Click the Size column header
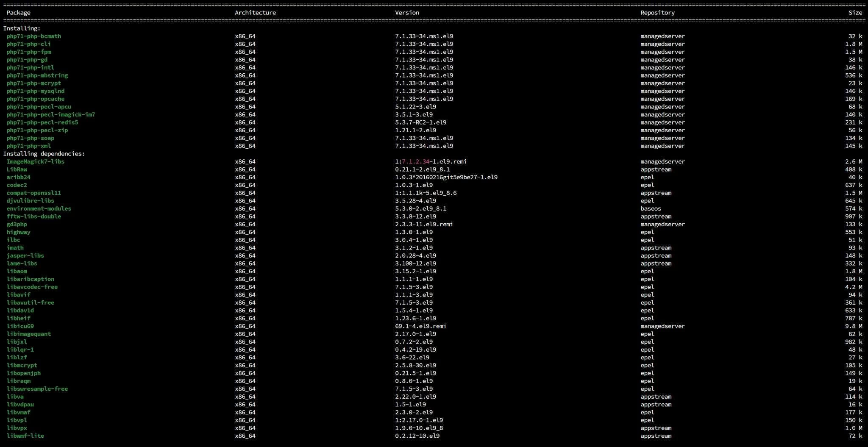 (x=855, y=13)
